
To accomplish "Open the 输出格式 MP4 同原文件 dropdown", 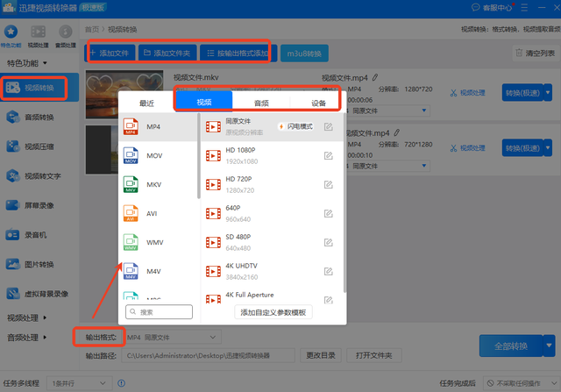I will click(172, 338).
